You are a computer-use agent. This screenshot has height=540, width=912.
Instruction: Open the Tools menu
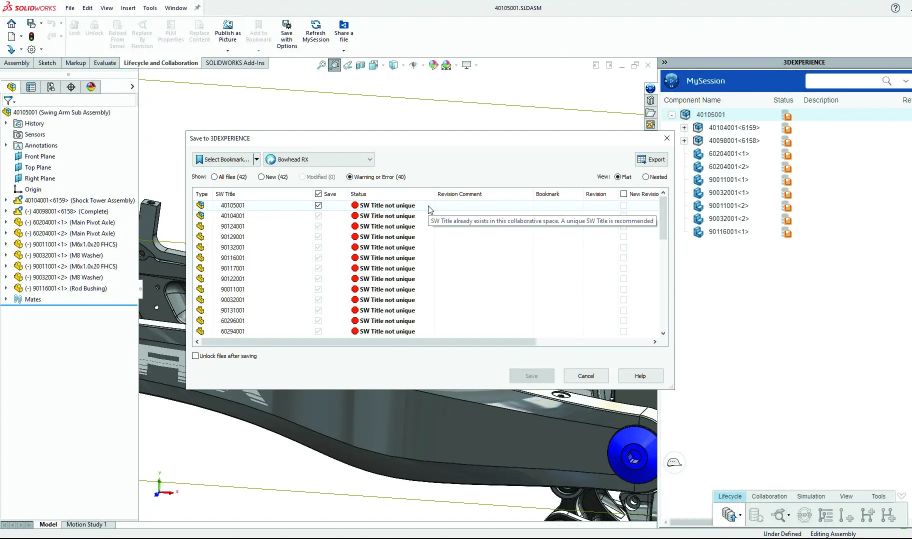point(150,8)
